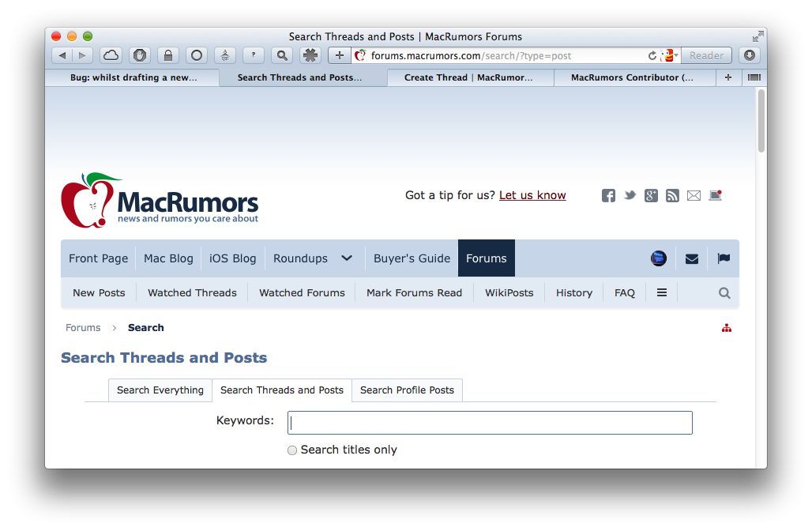Open Mac Blog

pyautogui.click(x=168, y=258)
